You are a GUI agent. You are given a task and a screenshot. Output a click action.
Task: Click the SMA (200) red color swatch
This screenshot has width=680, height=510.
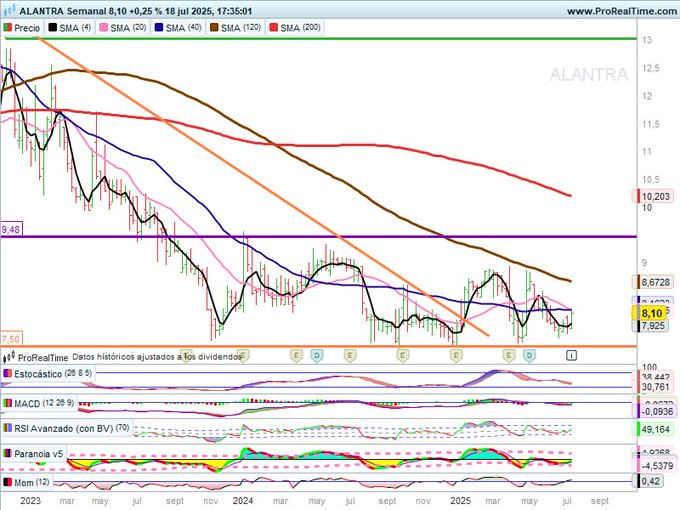(273, 28)
